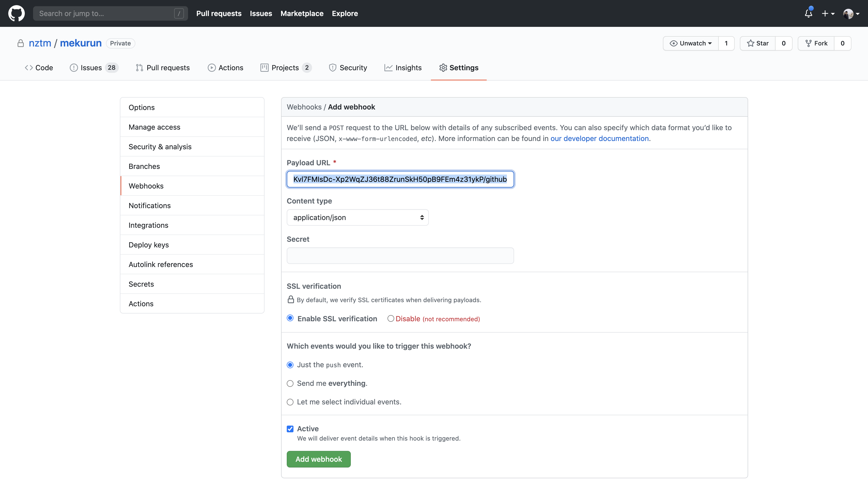Open the notifications bell
868x501 pixels.
point(808,13)
